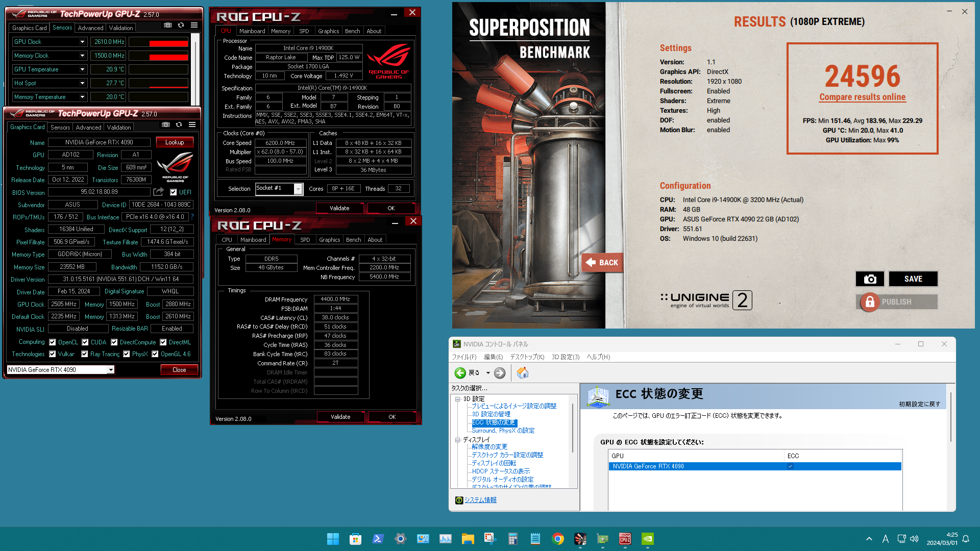The width and height of the screenshot is (980, 551).
Task: Click NVIDIA Control Panel forward arrow
Action: 500,373
